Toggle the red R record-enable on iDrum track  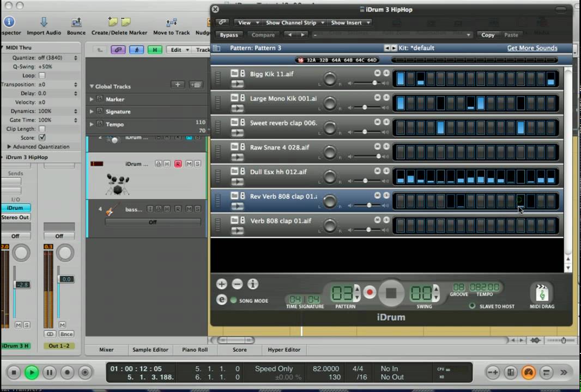tap(178, 164)
